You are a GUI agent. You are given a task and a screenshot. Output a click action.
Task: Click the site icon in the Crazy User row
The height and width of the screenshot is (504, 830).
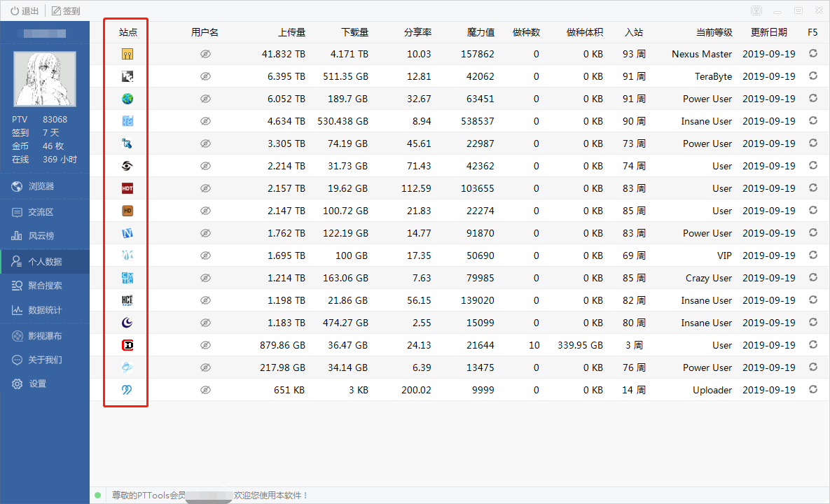point(127,278)
